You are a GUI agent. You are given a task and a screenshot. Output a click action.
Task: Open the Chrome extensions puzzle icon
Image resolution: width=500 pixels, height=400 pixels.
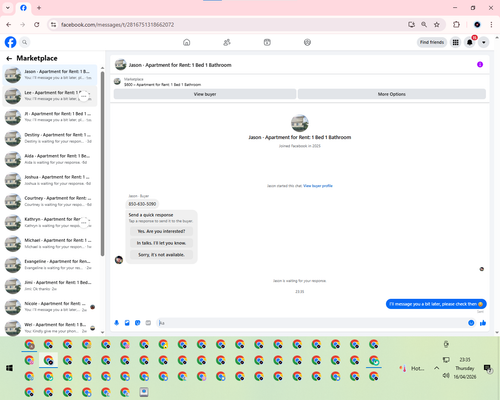pyautogui.click(x=456, y=24)
